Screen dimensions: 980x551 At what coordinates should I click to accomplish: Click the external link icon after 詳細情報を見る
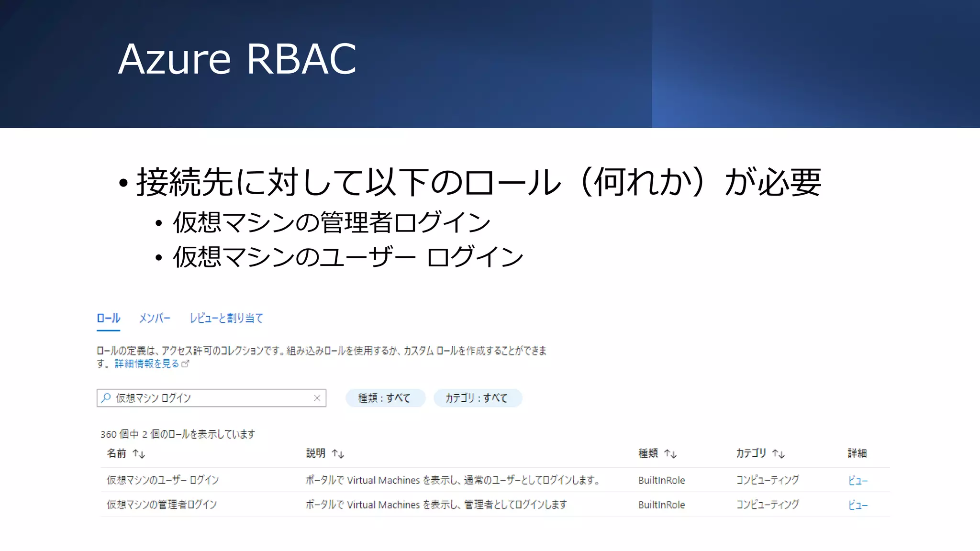pos(186,364)
